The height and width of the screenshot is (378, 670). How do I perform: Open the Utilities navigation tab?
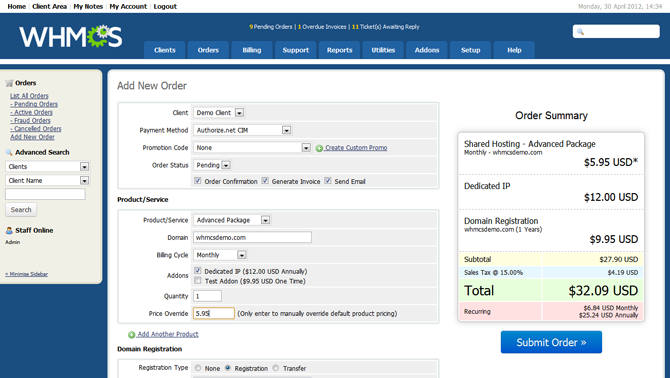click(x=383, y=50)
